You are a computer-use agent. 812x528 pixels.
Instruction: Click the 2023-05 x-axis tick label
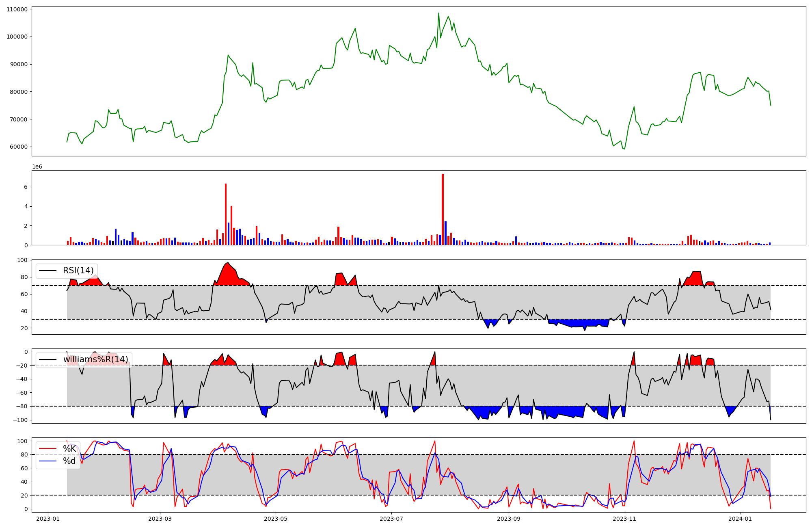click(x=276, y=519)
